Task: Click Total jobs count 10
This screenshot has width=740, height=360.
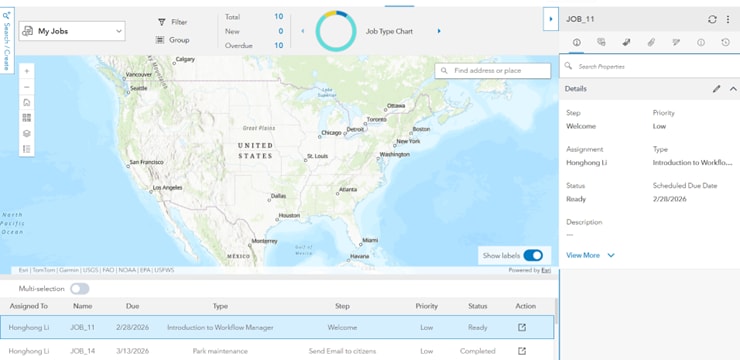Action: [x=278, y=17]
